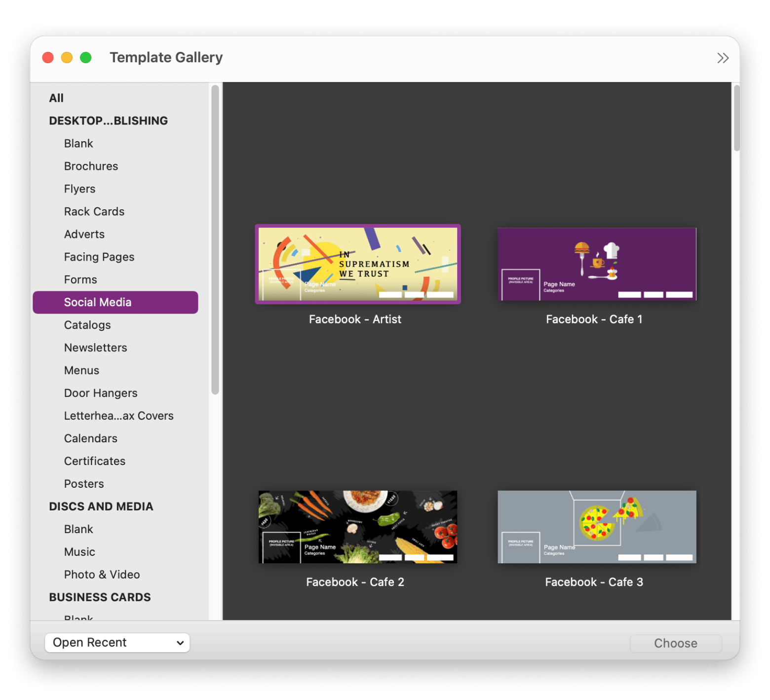Open the Certificates section
770x700 pixels.
pyautogui.click(x=95, y=461)
